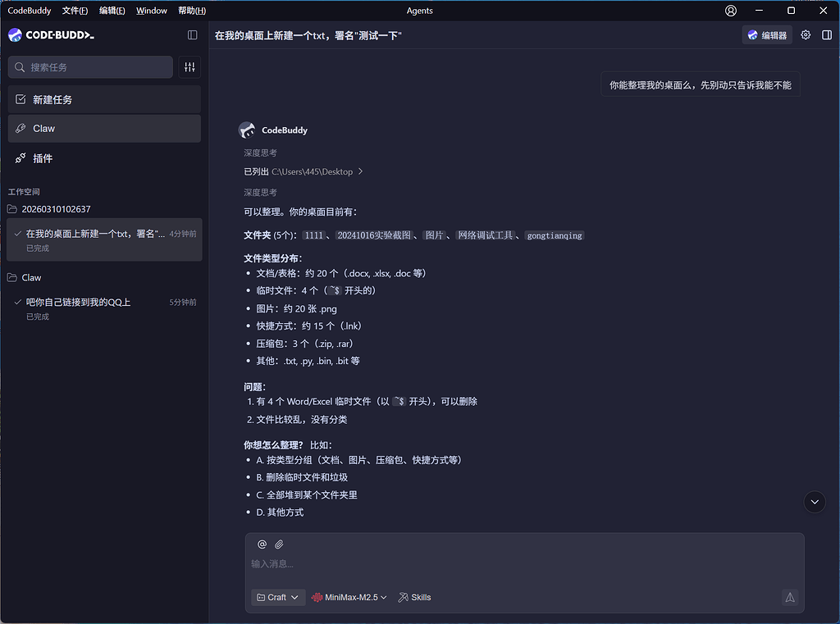Click option B. 删除临时文件和垃圾

pyautogui.click(x=302, y=477)
